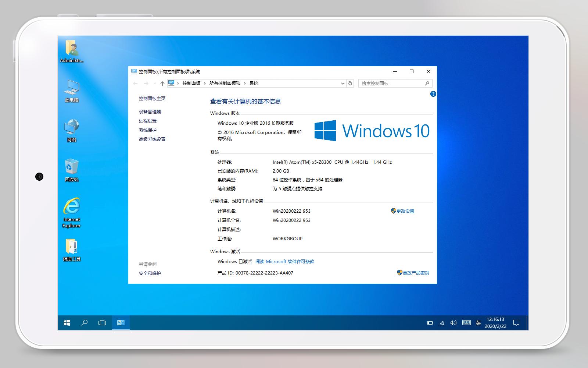
Task: Click 更改产品密钥 link
Action: click(416, 273)
